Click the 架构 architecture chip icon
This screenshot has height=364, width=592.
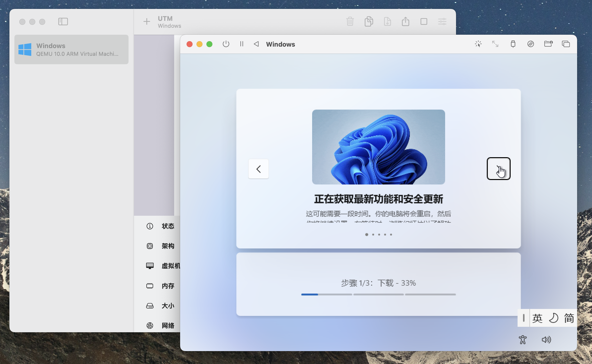tap(150, 246)
